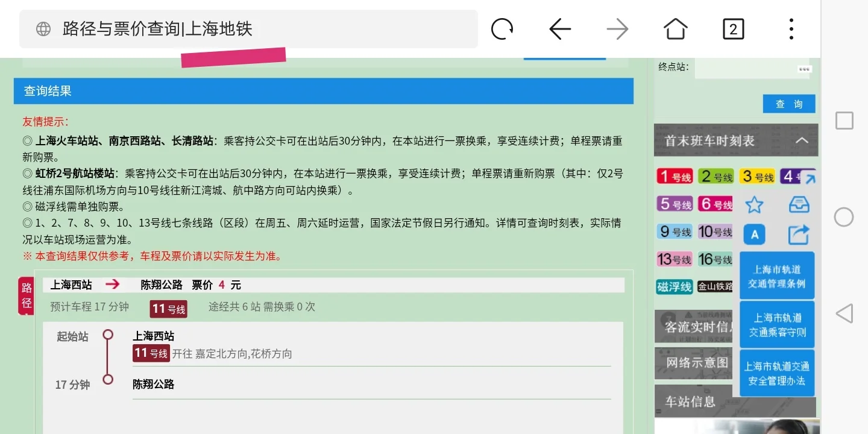Select the 磁浮线 maglev line badge
Image resolution: width=868 pixels, height=434 pixels.
674,288
